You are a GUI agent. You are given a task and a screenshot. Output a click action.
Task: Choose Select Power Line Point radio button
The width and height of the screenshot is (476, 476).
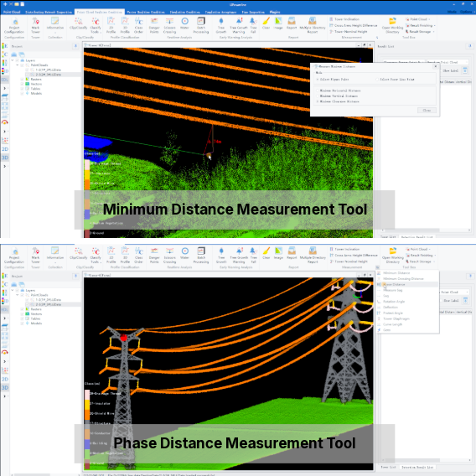377,80
